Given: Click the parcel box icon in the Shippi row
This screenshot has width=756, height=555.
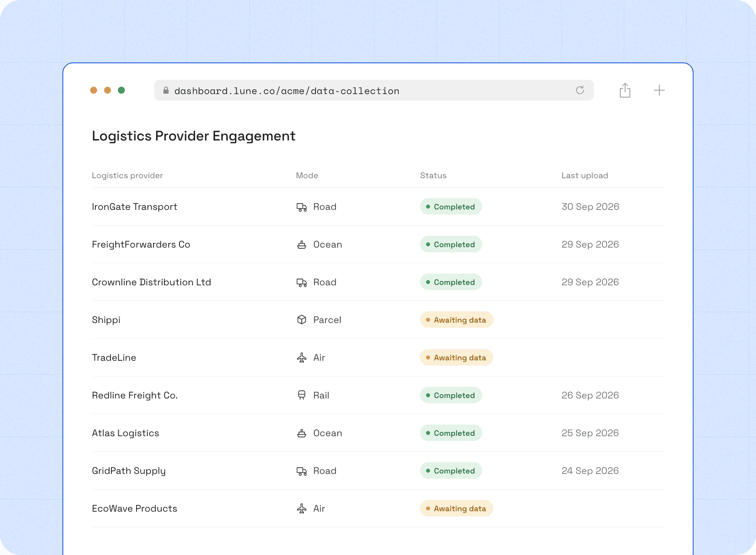Looking at the screenshot, I should [x=302, y=320].
